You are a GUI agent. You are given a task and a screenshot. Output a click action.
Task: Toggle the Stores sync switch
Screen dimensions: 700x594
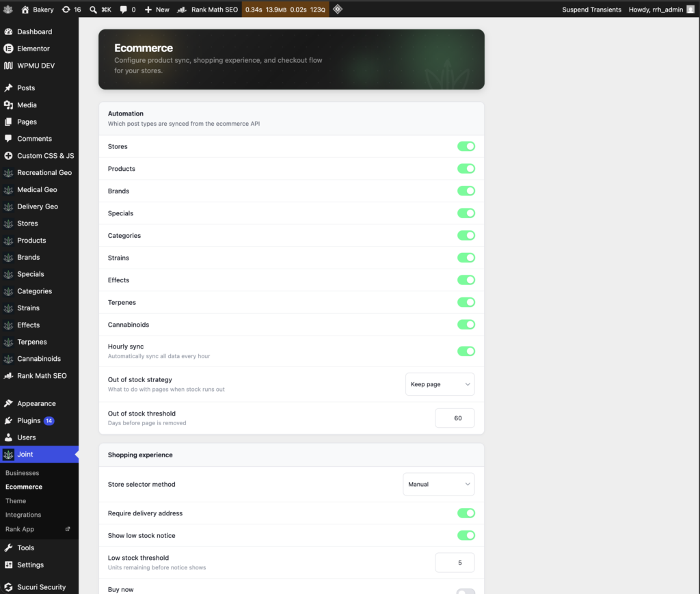click(466, 146)
